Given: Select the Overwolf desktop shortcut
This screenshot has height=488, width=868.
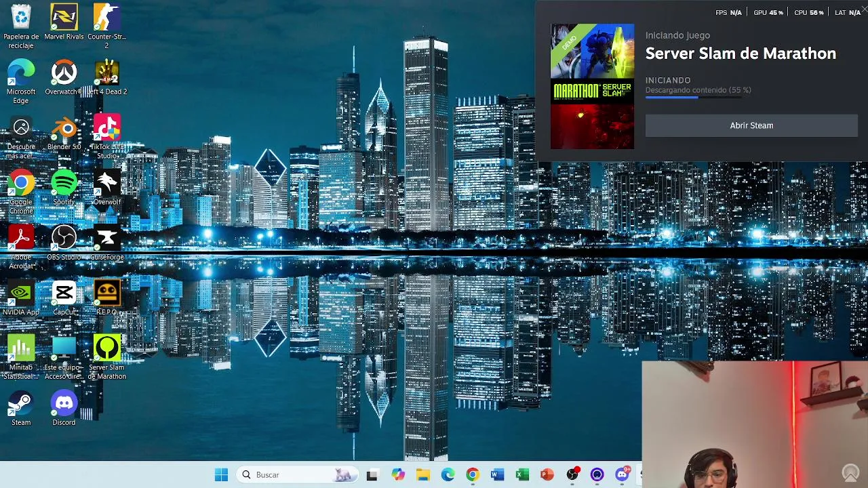Looking at the screenshot, I should click(106, 188).
